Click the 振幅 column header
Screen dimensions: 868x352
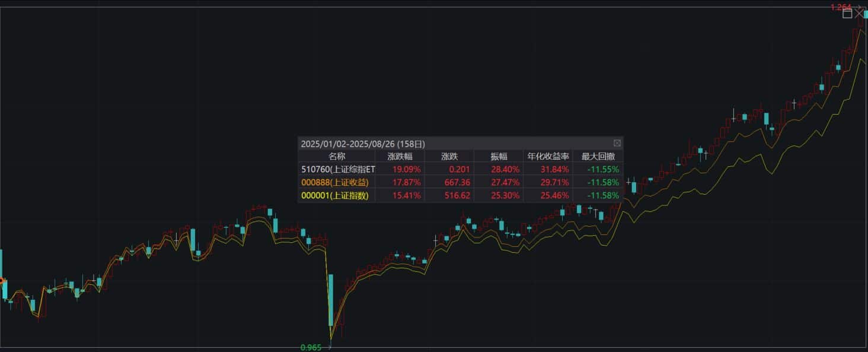click(498, 156)
